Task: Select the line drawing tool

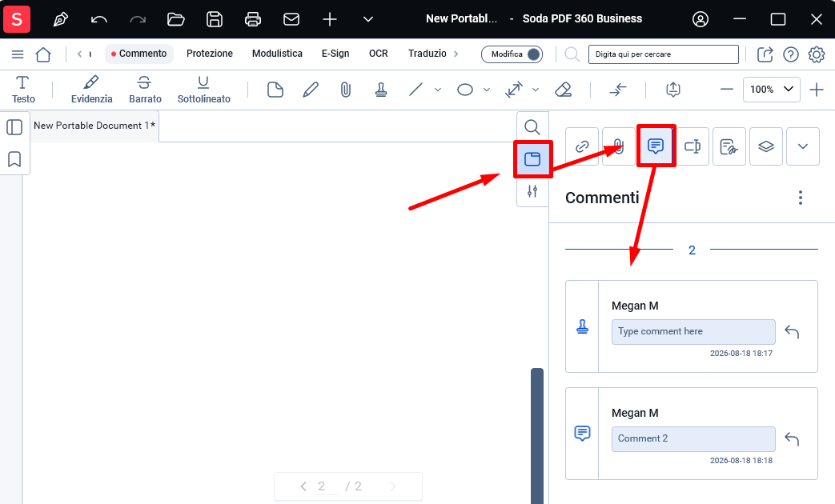Action: pos(416,90)
